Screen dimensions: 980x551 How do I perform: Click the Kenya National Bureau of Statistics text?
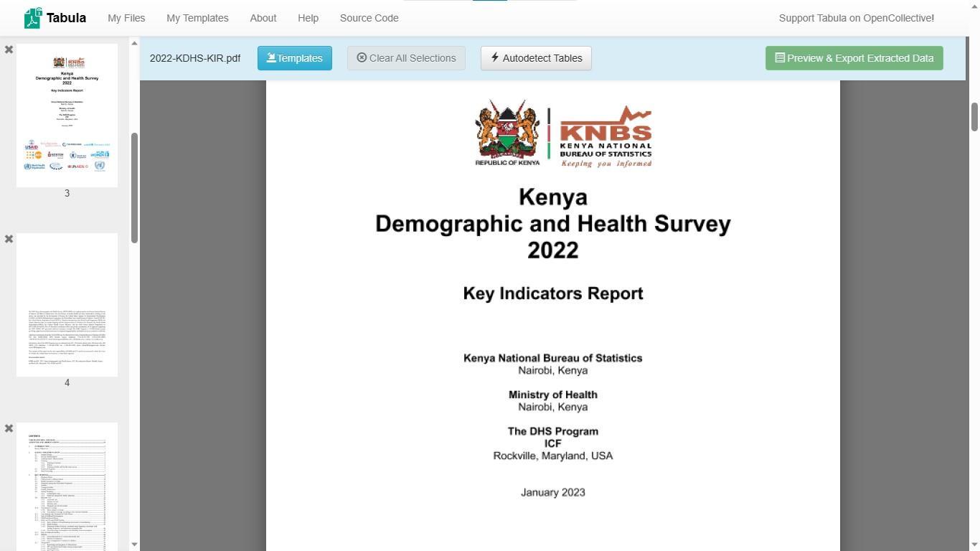click(x=553, y=358)
